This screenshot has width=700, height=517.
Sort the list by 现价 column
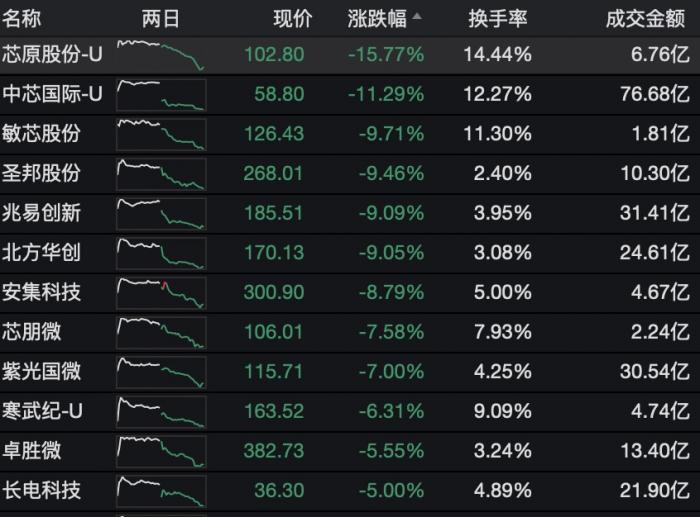292,19
